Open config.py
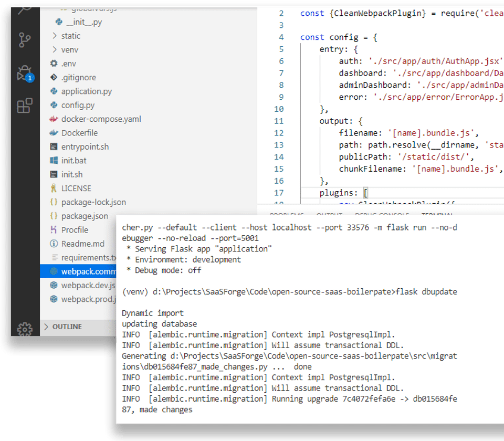 click(x=78, y=105)
